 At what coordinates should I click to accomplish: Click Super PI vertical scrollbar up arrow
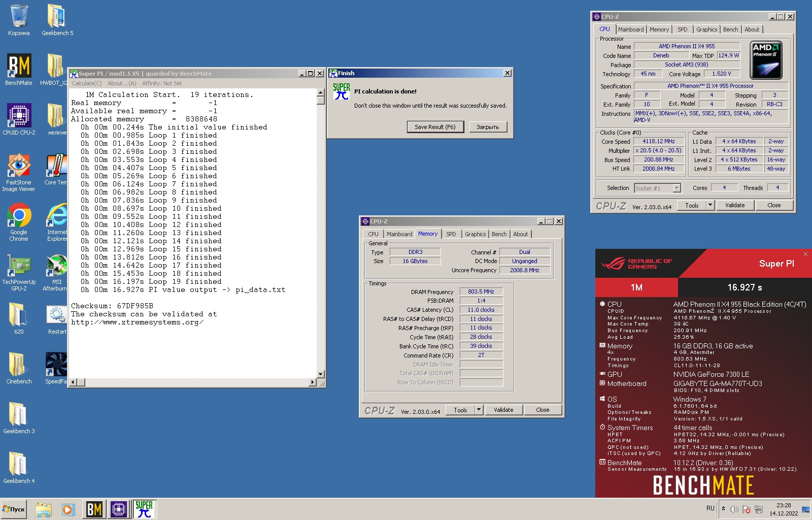point(321,92)
